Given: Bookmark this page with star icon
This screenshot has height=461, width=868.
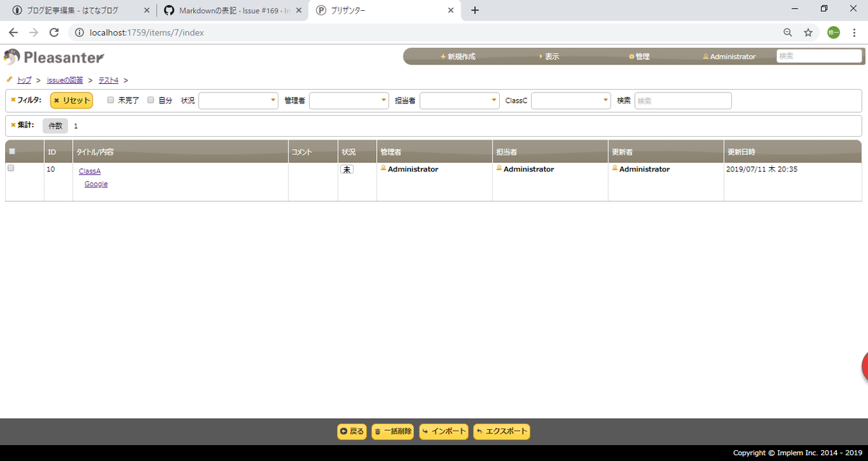Looking at the screenshot, I should click(808, 33).
